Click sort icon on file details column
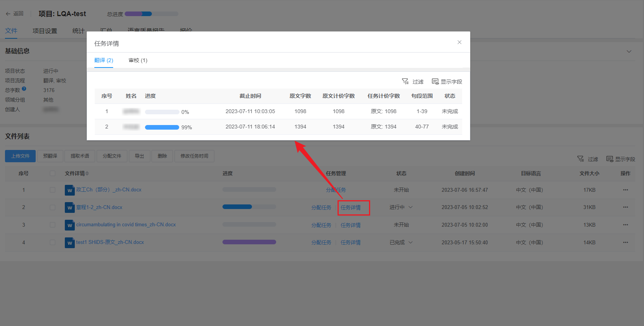Image resolution: width=644 pixels, height=326 pixels. click(87, 174)
